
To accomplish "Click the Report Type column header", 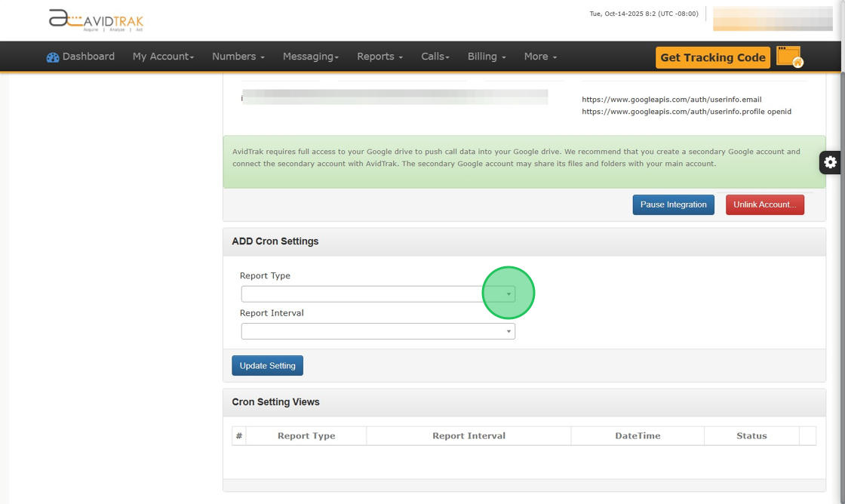I will click(306, 435).
